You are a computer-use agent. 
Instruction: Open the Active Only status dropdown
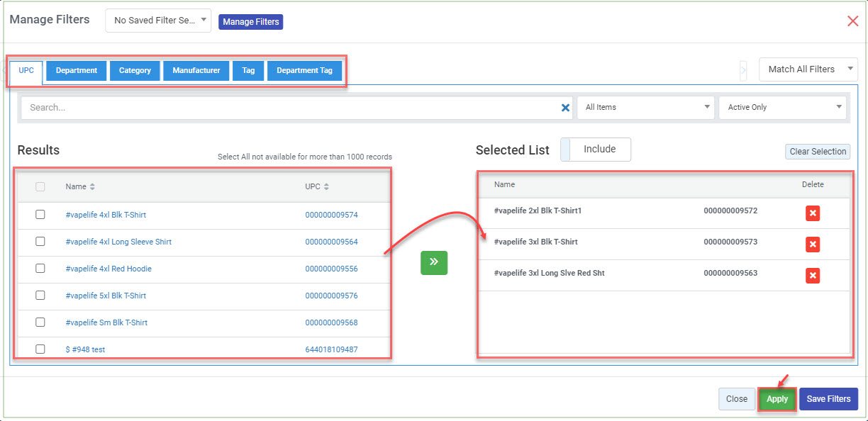click(782, 108)
